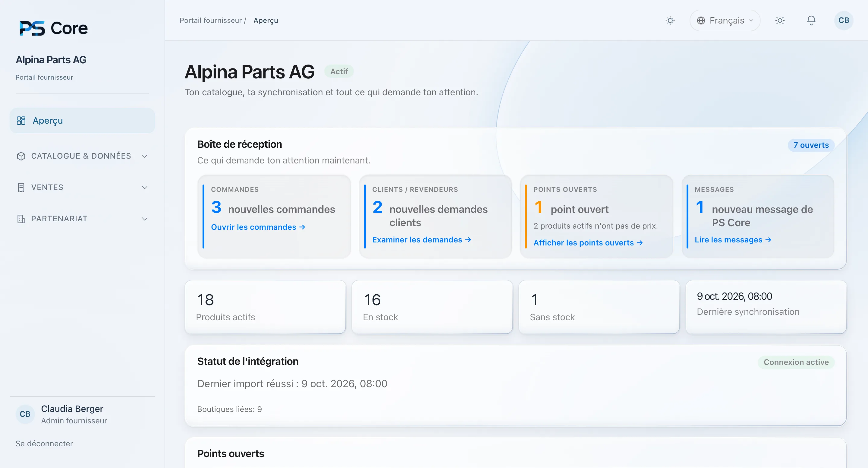868x468 pixels.
Task: Click the Partenariat building icon
Action: click(21, 219)
